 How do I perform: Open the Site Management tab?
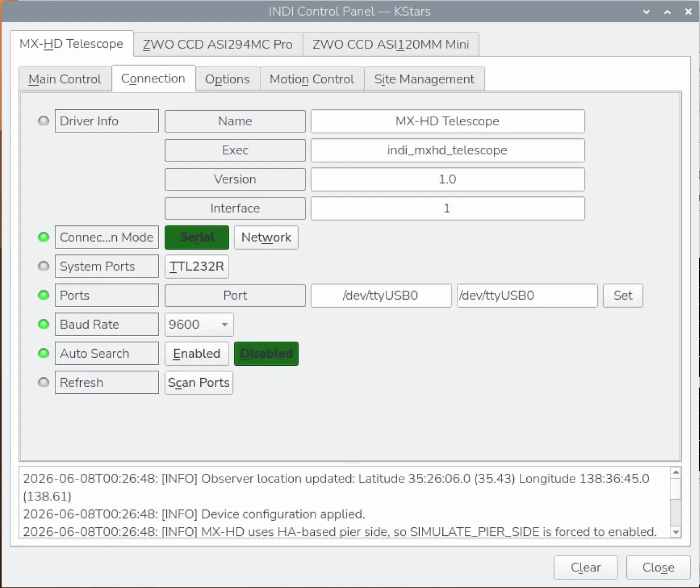click(x=425, y=79)
